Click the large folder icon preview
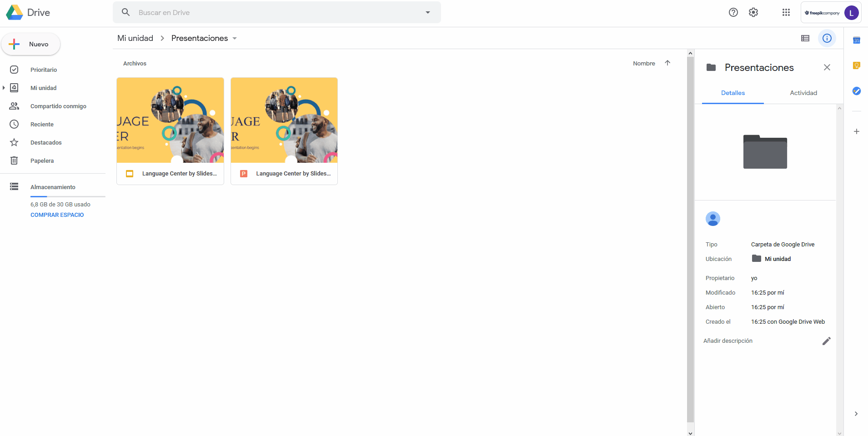The width and height of the screenshot is (868, 436). tap(765, 152)
